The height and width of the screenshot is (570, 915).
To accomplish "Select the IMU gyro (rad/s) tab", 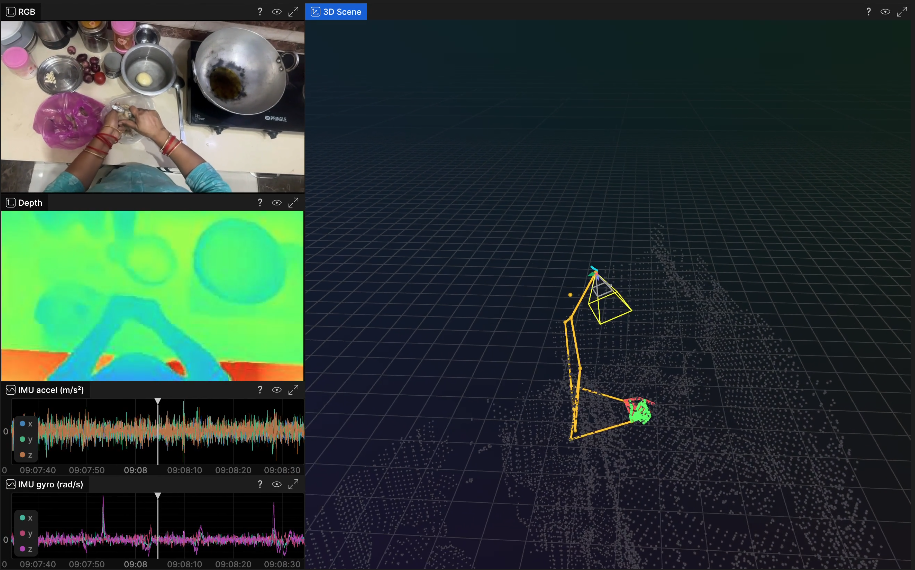I will 45,484.
